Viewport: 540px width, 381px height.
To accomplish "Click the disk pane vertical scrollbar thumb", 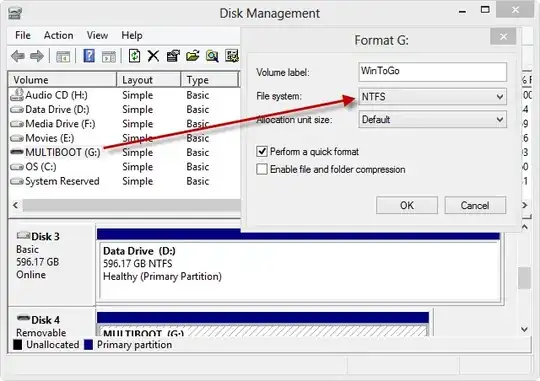I will pyautogui.click(x=525, y=278).
